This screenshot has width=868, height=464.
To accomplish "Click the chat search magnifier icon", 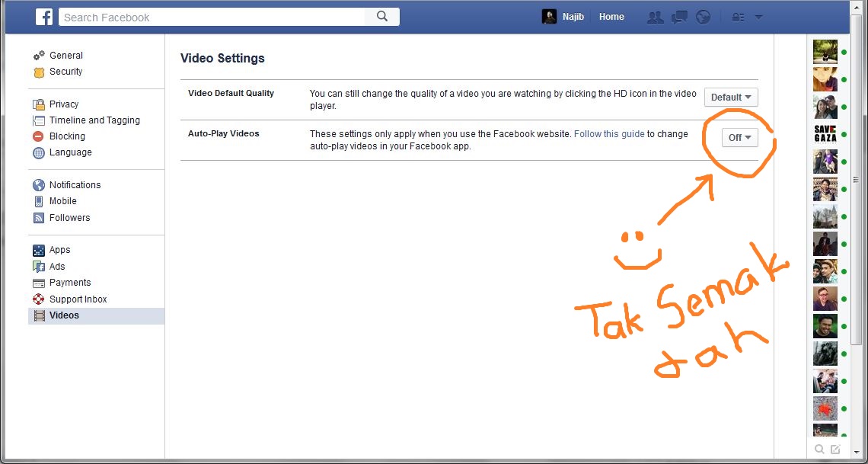I will [819, 449].
